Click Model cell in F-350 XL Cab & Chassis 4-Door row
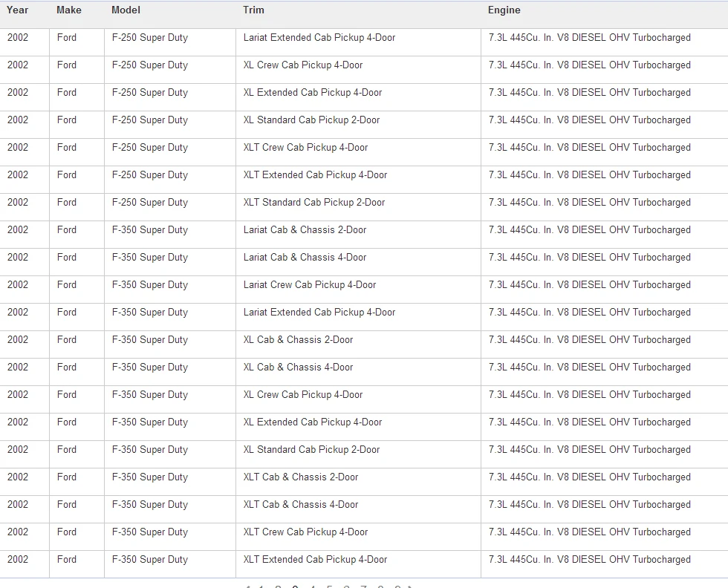 coord(150,367)
